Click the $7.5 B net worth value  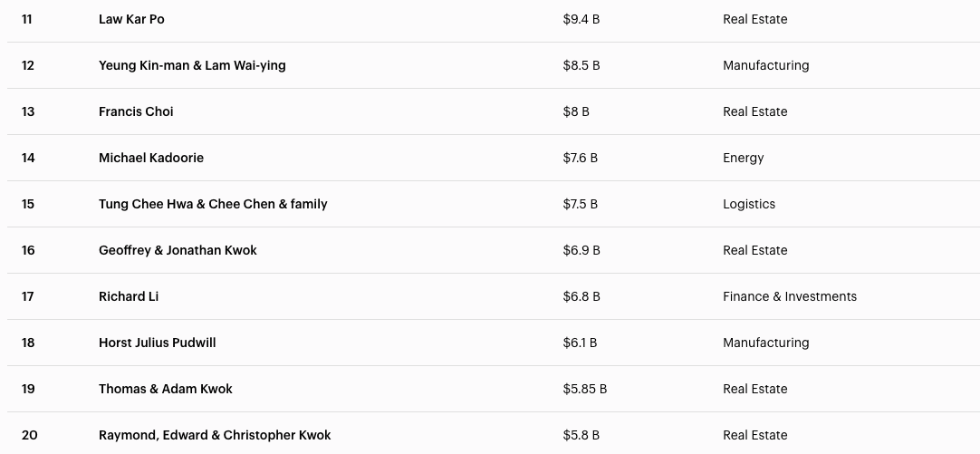pos(581,204)
